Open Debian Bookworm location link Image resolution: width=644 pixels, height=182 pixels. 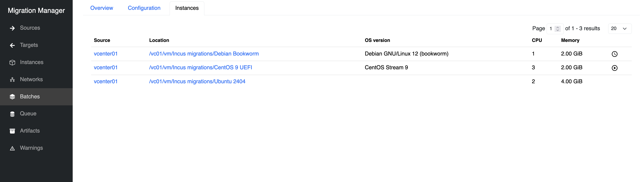204,54
